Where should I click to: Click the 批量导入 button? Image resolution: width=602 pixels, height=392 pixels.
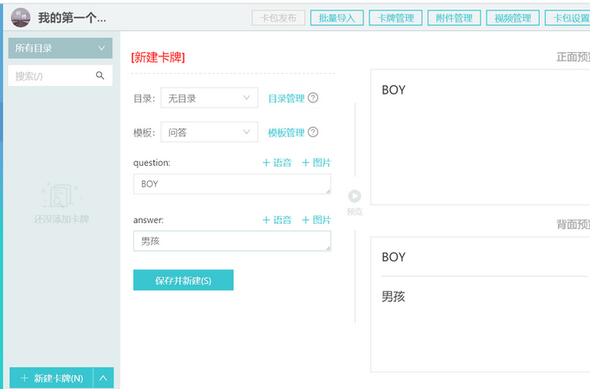coord(337,18)
